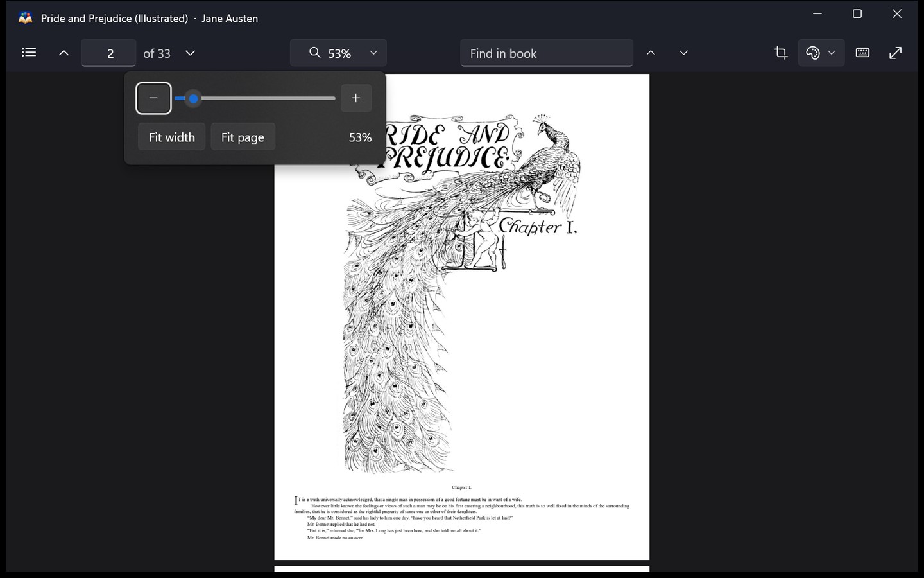Click the app logo in title bar
The width and height of the screenshot is (924, 578).
click(x=25, y=18)
